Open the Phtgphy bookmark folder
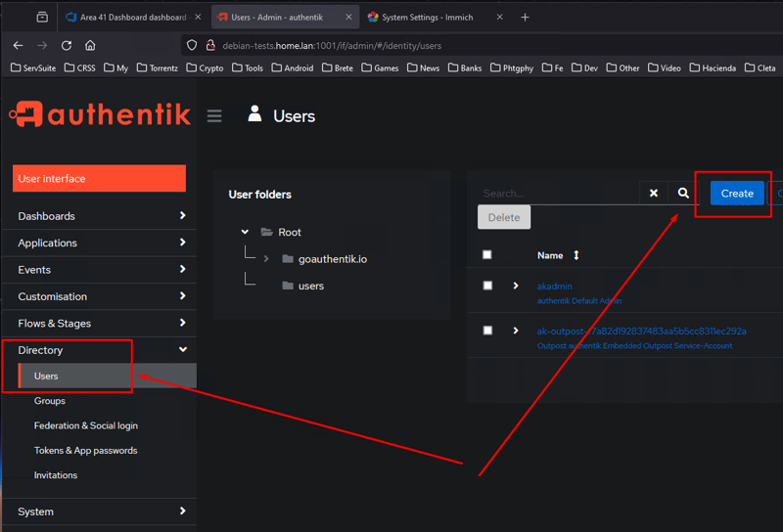783x532 pixels. click(512, 67)
